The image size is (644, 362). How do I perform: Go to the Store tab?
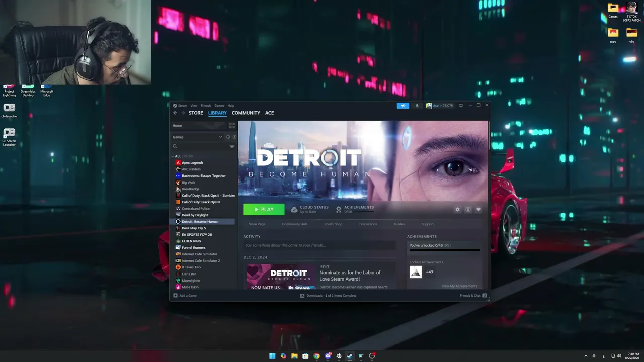(196, 113)
